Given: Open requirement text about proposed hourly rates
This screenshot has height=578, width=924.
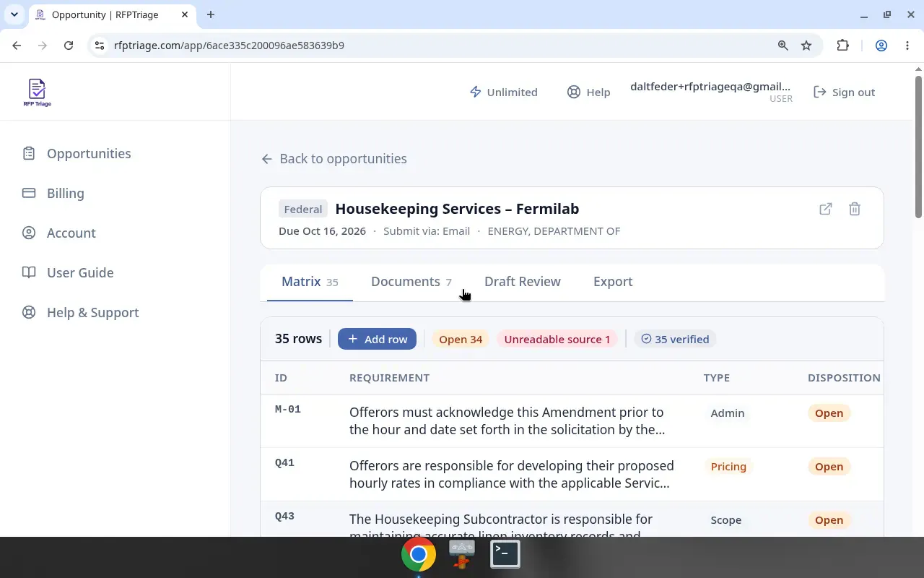Looking at the screenshot, I should [x=512, y=474].
